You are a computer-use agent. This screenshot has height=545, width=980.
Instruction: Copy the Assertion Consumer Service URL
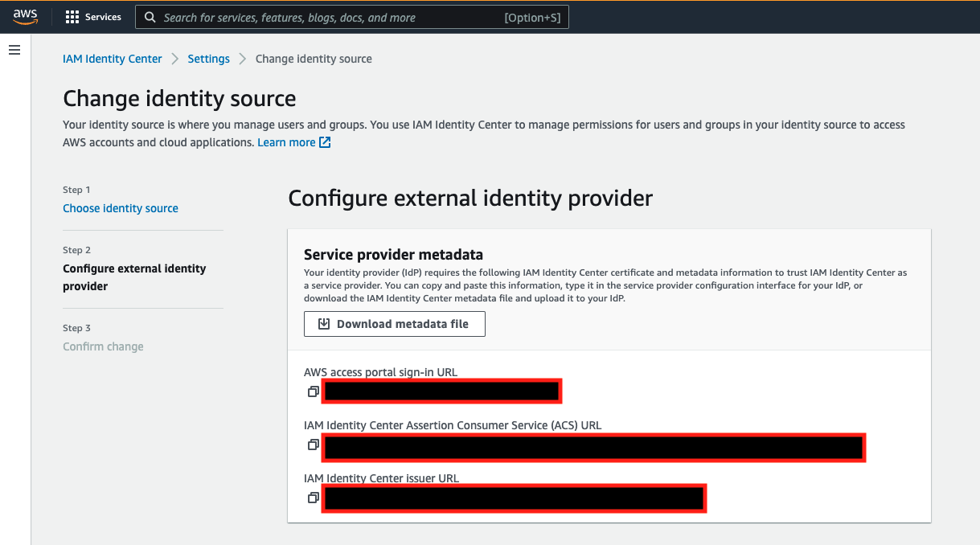[314, 445]
